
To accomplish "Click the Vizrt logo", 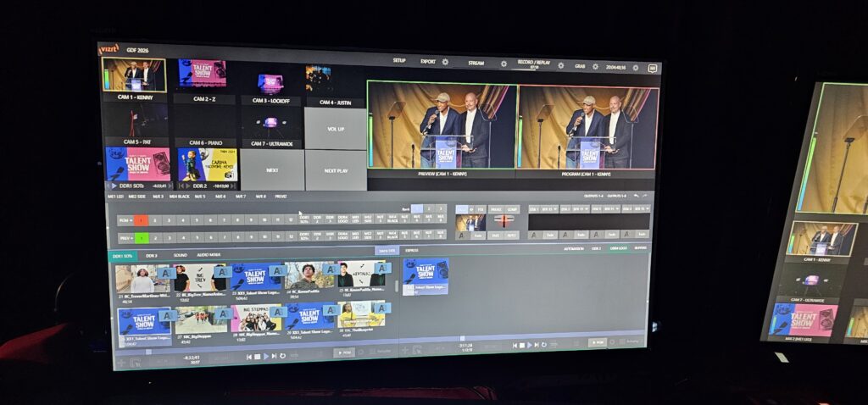I will [x=108, y=49].
